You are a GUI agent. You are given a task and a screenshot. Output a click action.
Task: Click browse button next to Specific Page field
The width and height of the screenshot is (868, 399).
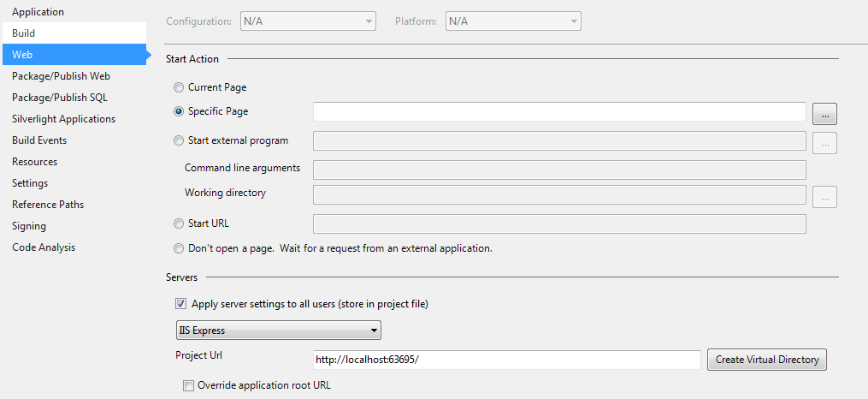[824, 112]
